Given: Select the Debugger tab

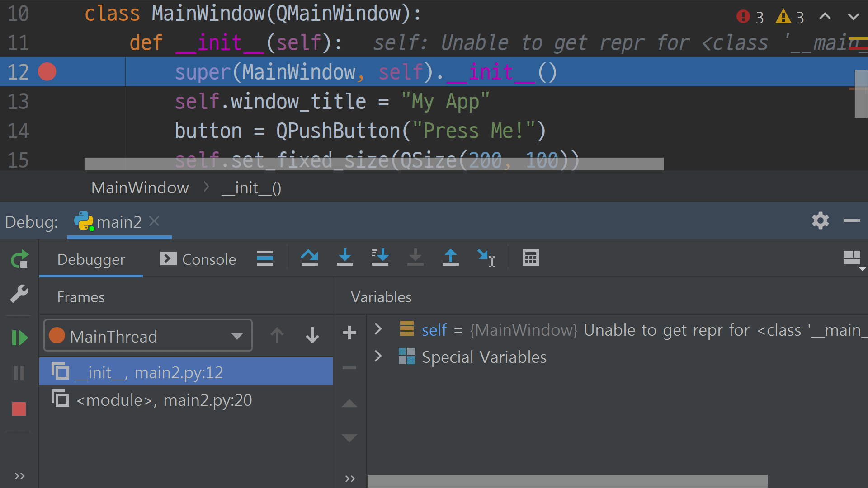Looking at the screenshot, I should point(91,259).
